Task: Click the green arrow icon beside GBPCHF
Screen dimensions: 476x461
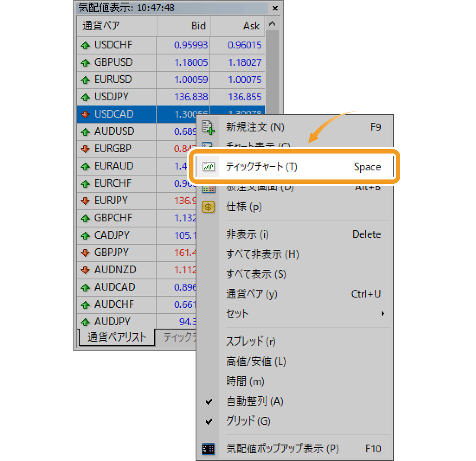Action: [86, 218]
